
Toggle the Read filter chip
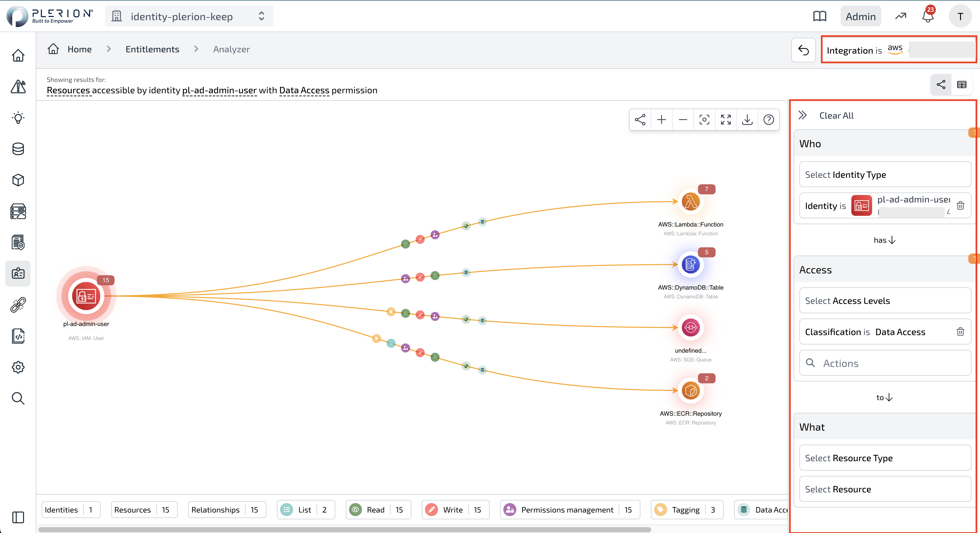point(379,510)
